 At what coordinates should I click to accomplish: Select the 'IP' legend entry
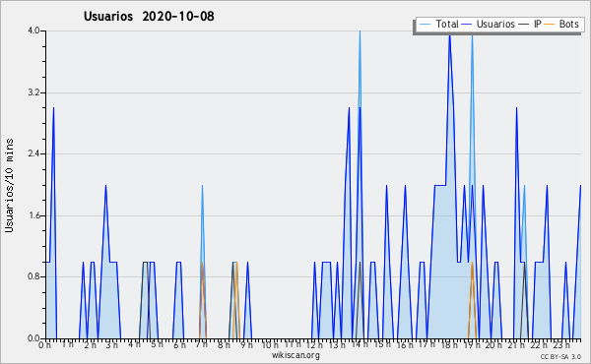[x=538, y=24]
